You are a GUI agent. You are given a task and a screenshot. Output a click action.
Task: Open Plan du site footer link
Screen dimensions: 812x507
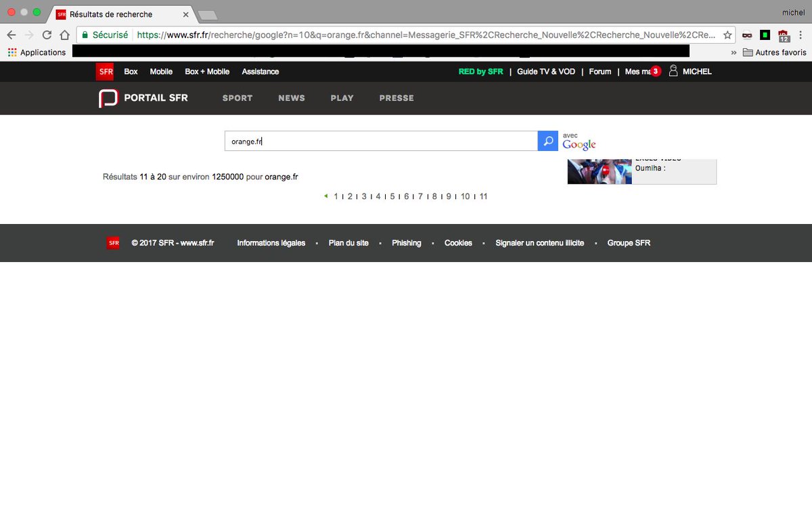pyautogui.click(x=348, y=243)
